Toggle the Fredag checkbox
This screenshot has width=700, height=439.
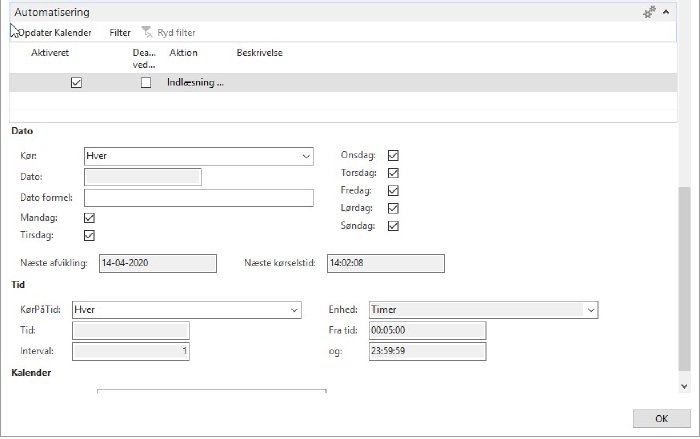393,190
